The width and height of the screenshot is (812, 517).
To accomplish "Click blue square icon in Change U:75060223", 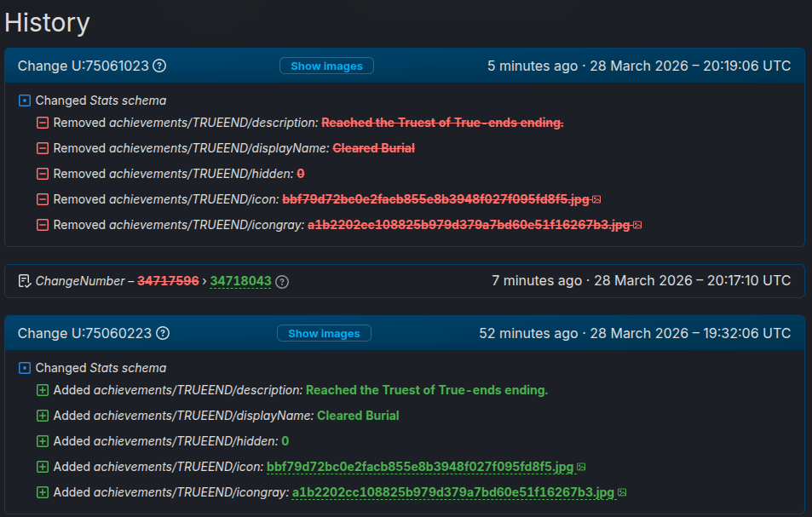I will (x=25, y=368).
